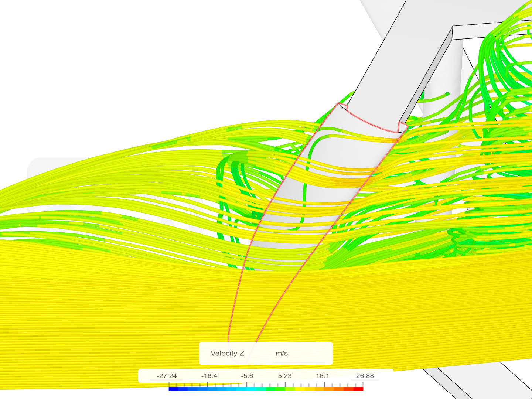Click the red end of the color bar

(358, 389)
